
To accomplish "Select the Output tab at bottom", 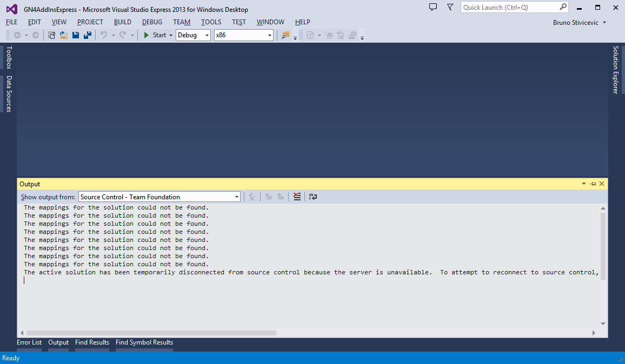I will click(x=58, y=342).
